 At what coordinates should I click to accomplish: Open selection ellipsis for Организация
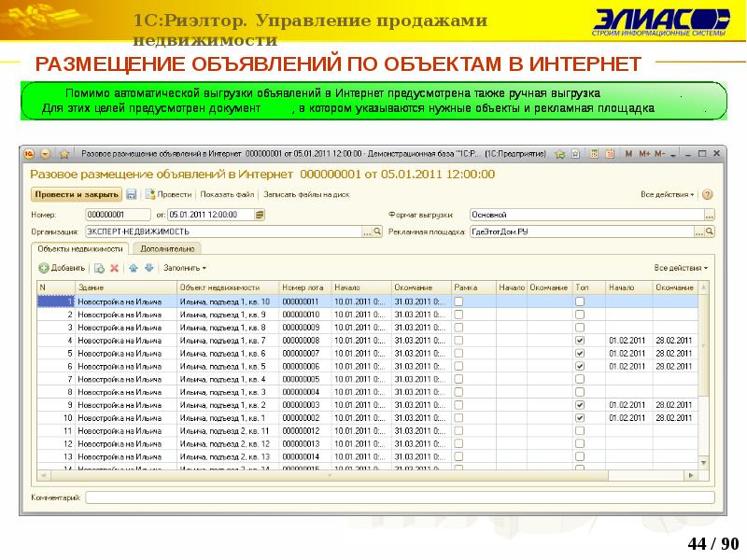click(x=367, y=231)
